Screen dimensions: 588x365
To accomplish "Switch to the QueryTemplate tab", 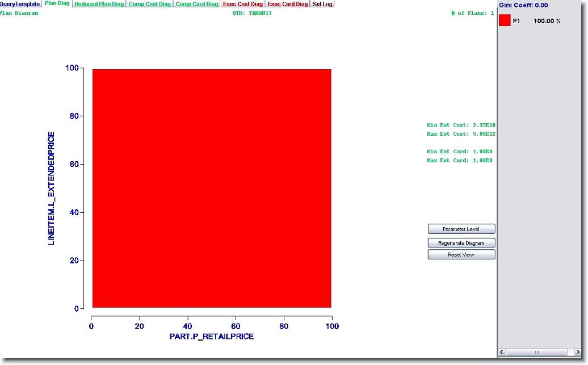I will coord(20,4).
